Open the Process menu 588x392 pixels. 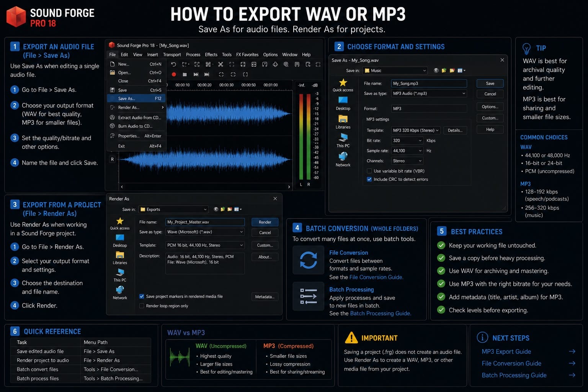pos(193,55)
